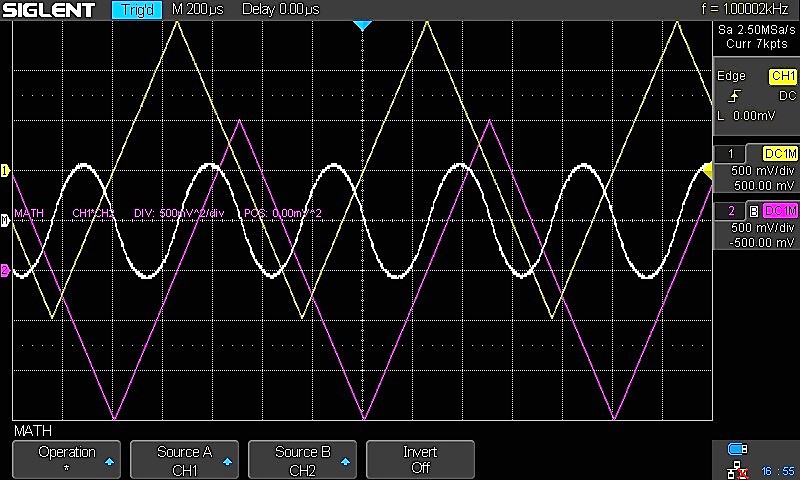Image resolution: width=800 pixels, height=480 pixels.
Task: Open the Source A selector
Action: click(185, 460)
